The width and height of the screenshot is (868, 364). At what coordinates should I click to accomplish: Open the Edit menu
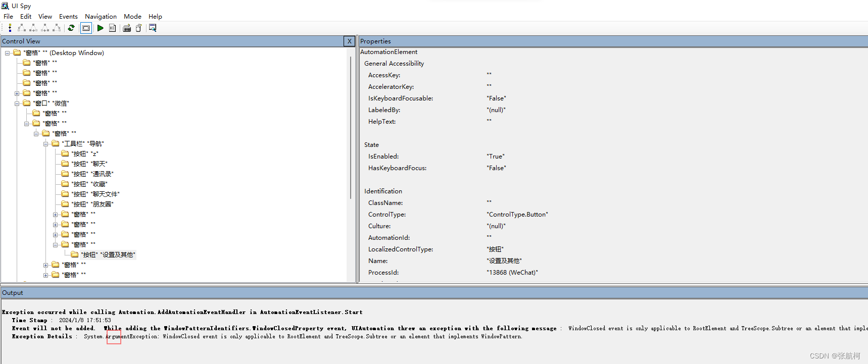coord(26,17)
